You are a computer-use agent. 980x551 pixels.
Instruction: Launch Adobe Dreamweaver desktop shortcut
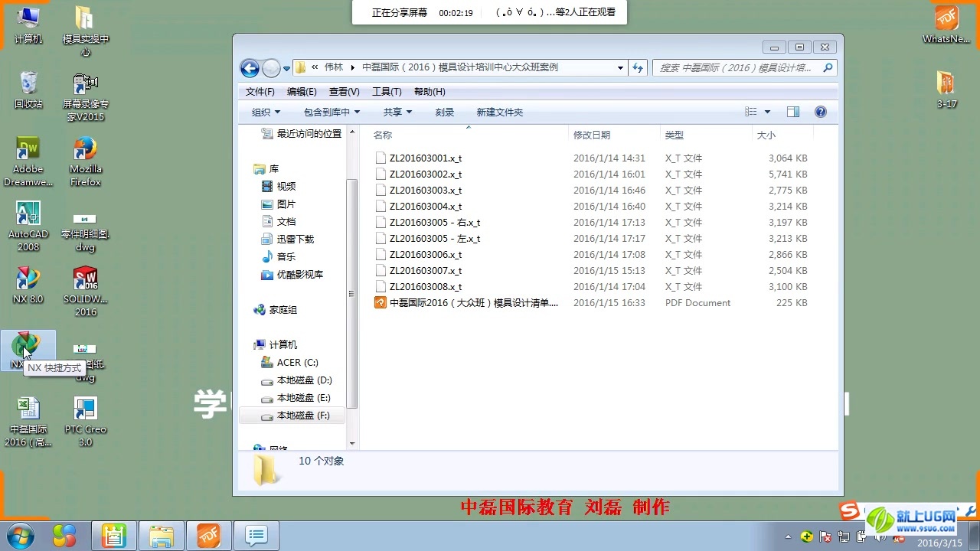tap(28, 161)
